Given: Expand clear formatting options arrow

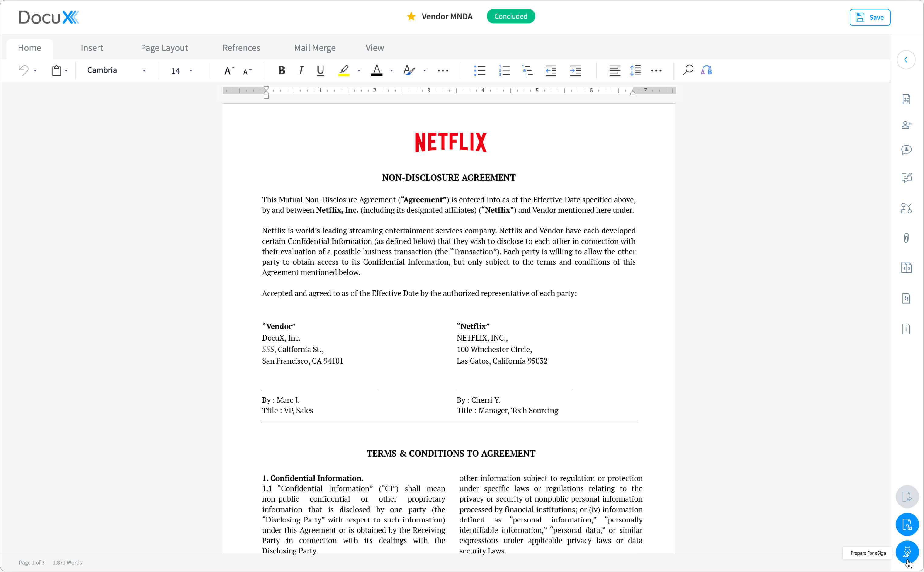Looking at the screenshot, I should click(x=424, y=71).
